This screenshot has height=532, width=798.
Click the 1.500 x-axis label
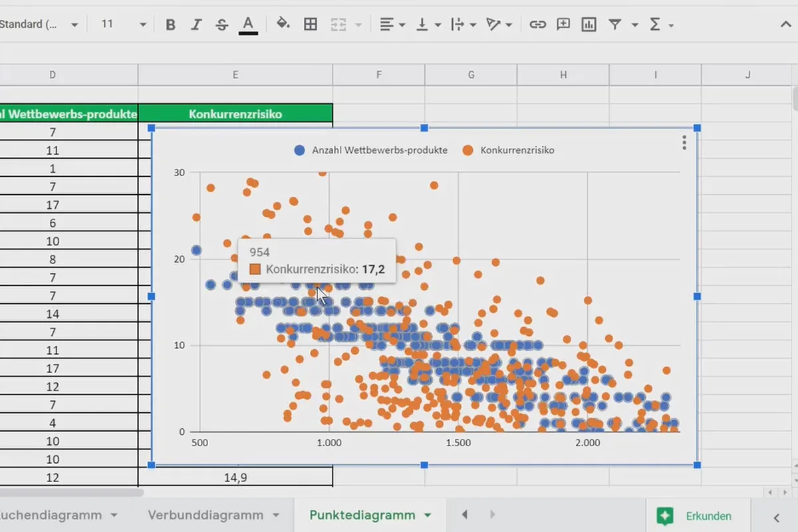pos(458,443)
